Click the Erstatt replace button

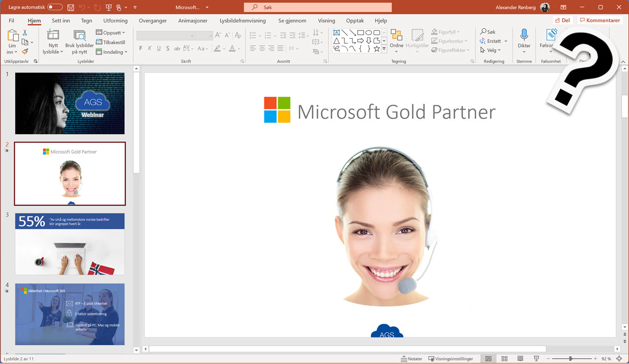(494, 41)
